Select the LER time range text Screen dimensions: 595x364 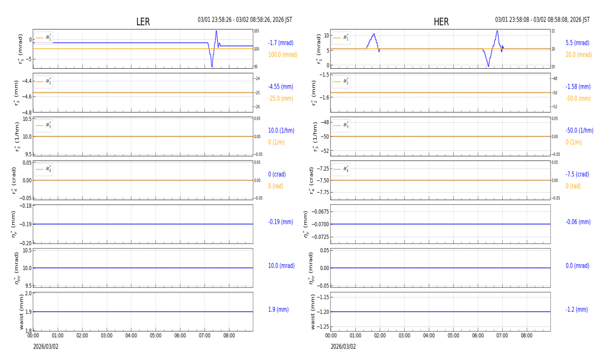245,20
